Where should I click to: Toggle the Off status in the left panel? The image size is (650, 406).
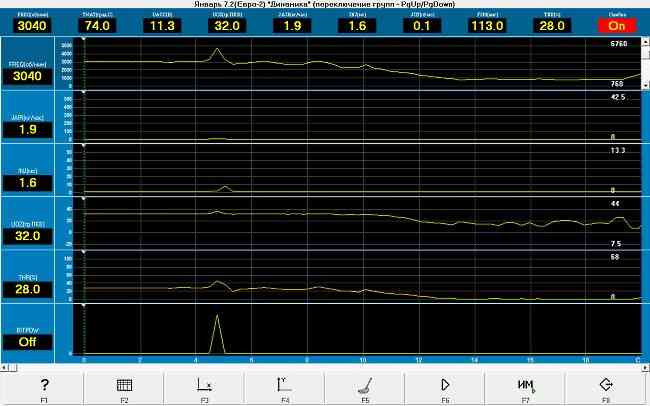click(27, 342)
